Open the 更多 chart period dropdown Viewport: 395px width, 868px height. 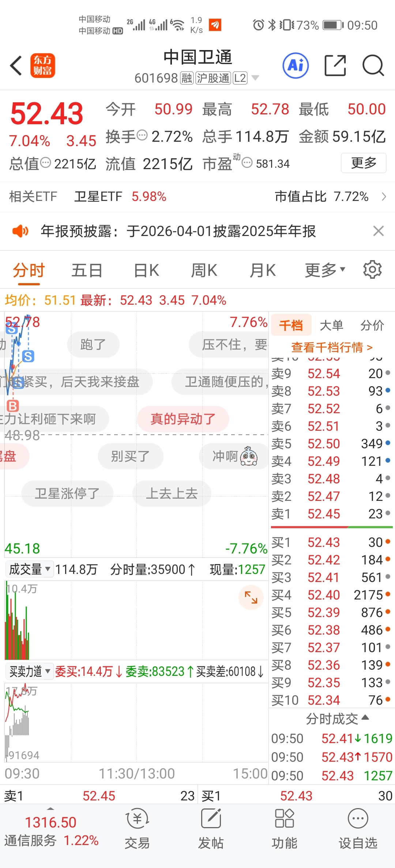tap(325, 270)
